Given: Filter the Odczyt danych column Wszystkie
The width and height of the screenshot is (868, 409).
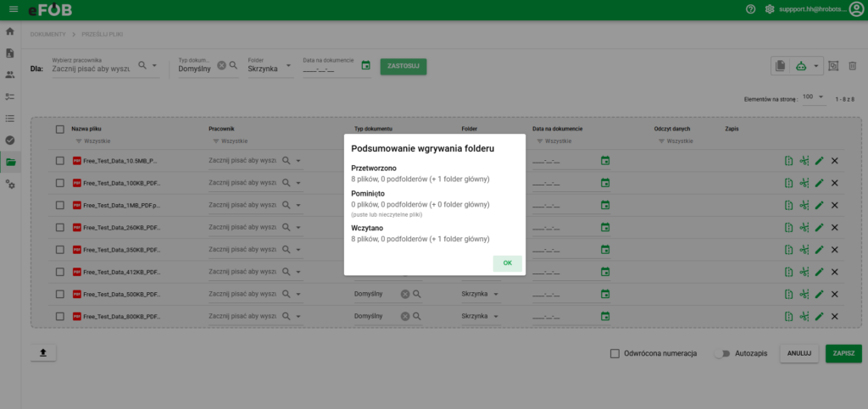Looking at the screenshot, I should click(676, 141).
